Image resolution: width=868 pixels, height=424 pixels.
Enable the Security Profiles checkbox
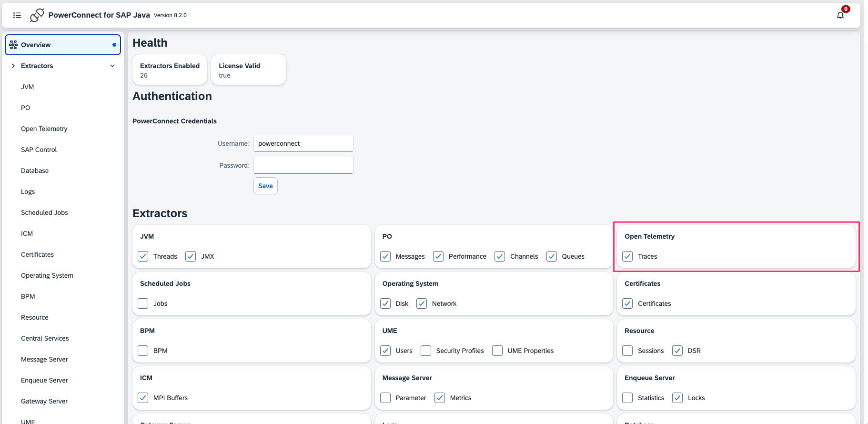[426, 351]
